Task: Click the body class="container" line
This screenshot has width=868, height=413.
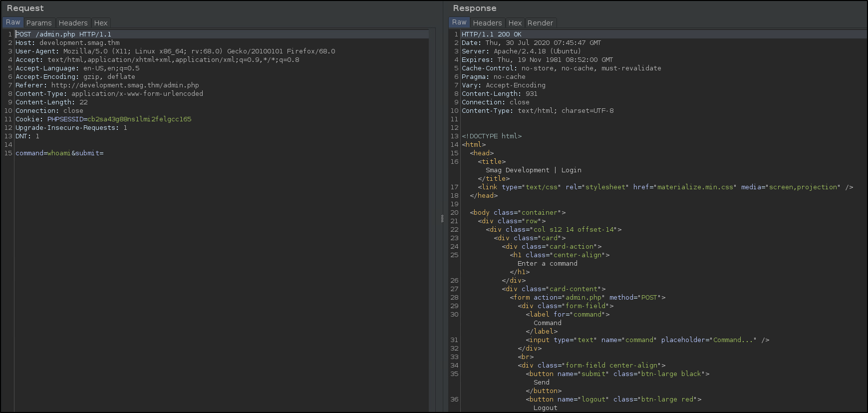Action: coord(518,213)
